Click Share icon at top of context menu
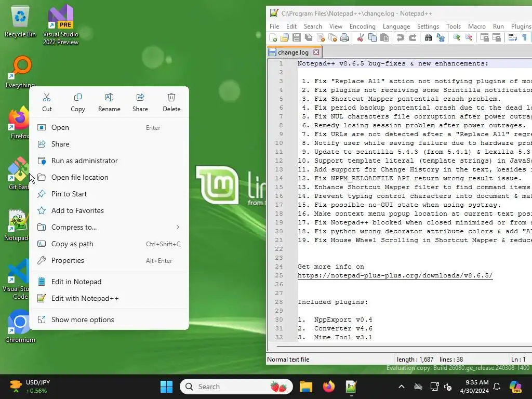Screen dimensions: 532x399 pos(140,102)
